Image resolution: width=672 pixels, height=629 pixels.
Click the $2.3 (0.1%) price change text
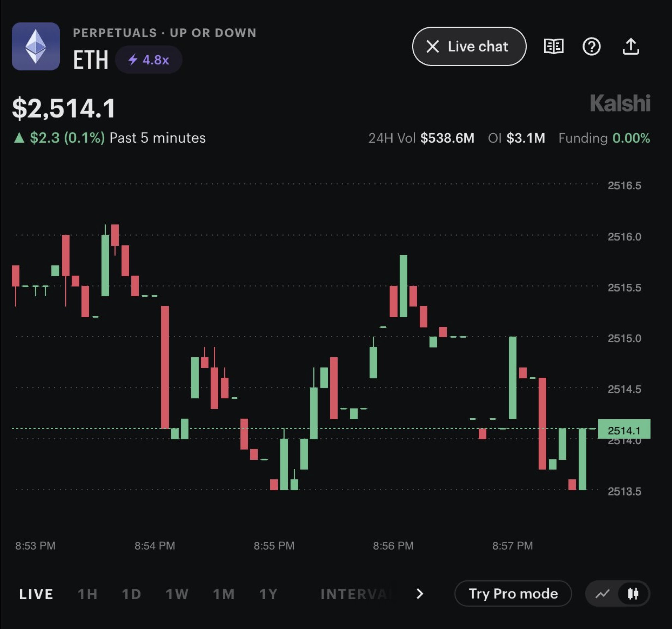pos(67,138)
